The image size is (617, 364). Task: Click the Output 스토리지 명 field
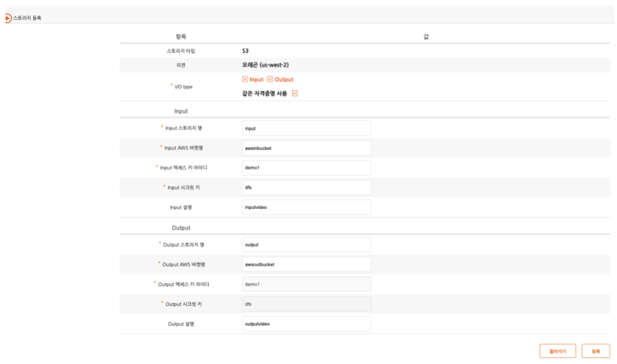306,244
